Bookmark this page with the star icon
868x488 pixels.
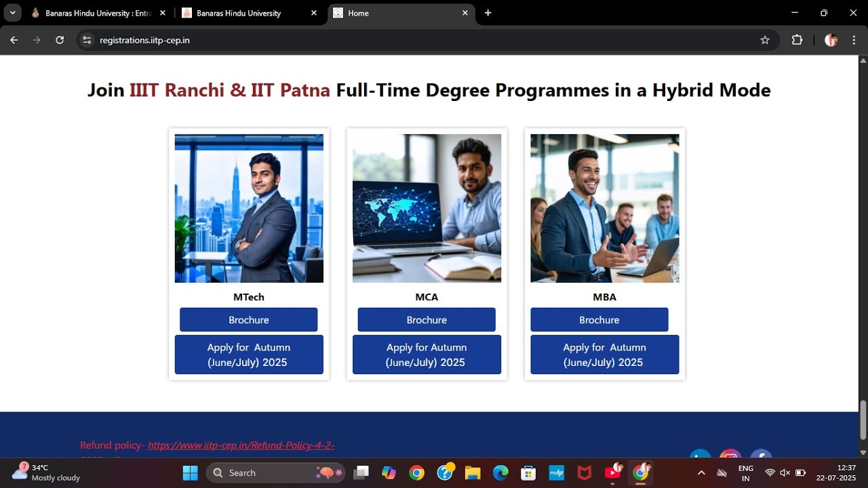(x=765, y=40)
